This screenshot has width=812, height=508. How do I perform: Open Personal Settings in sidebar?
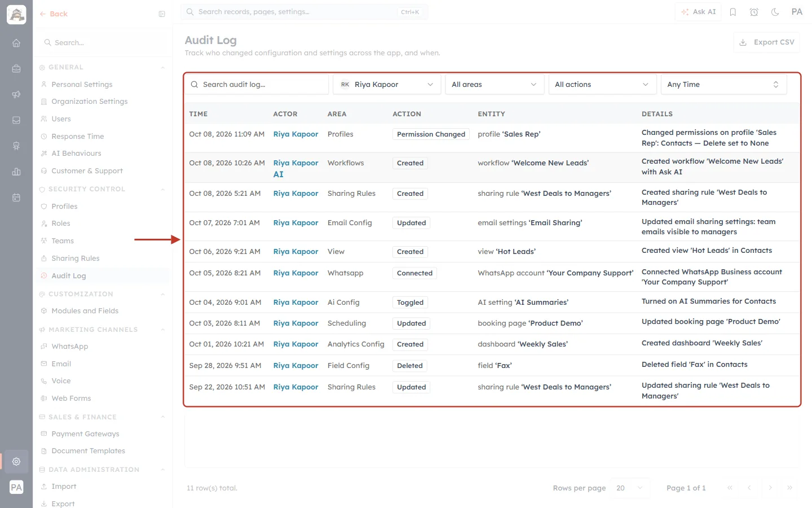(x=82, y=85)
